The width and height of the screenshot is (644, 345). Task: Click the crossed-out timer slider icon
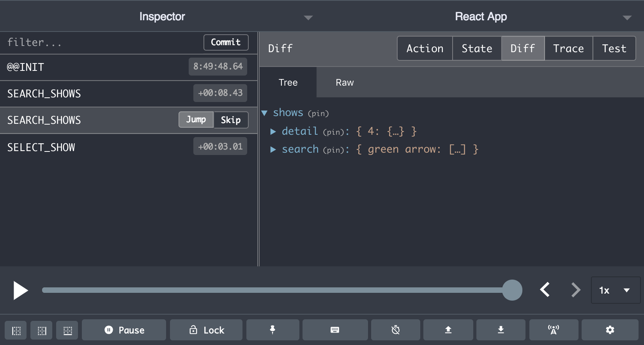[395, 330]
